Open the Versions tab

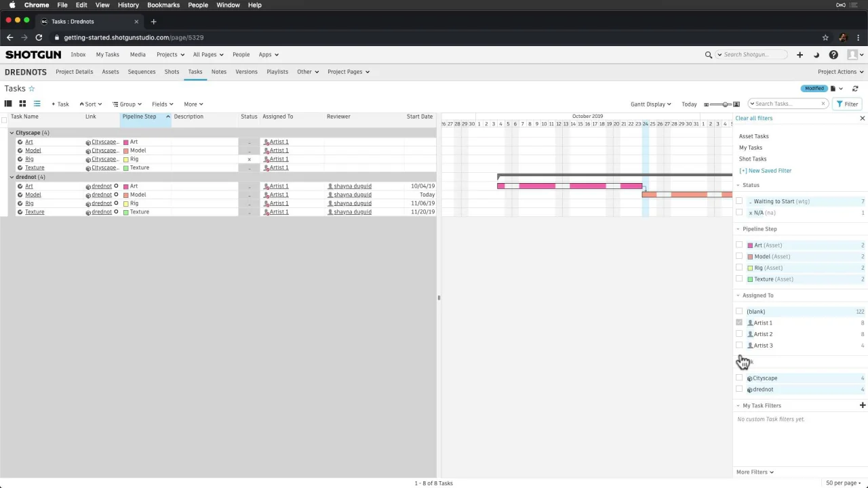[x=246, y=72]
